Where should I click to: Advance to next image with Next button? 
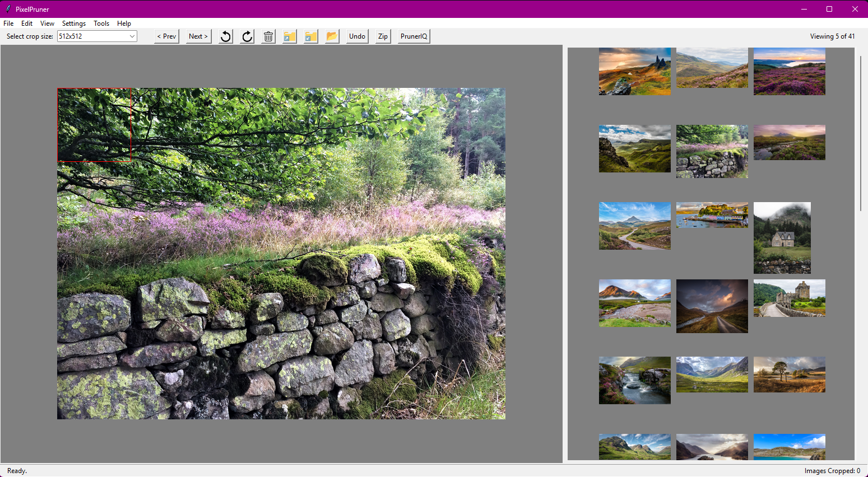[x=198, y=36]
